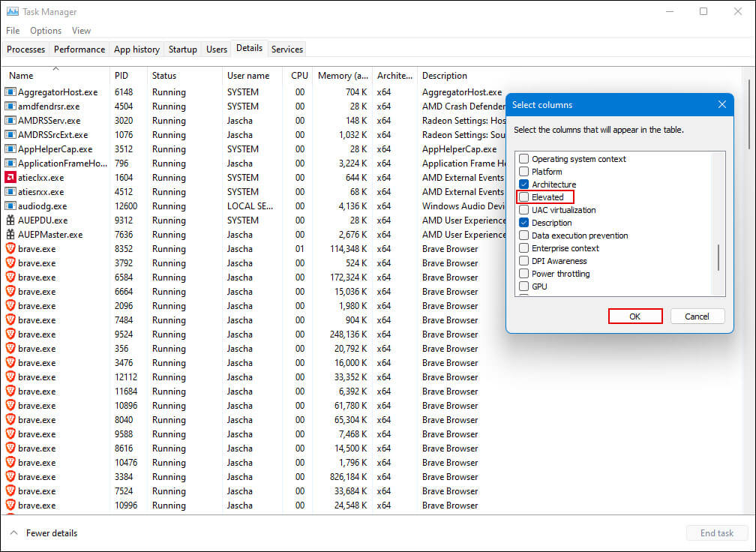This screenshot has width=756, height=552.
Task: Check Data execution prevention checkbox
Action: coord(523,235)
